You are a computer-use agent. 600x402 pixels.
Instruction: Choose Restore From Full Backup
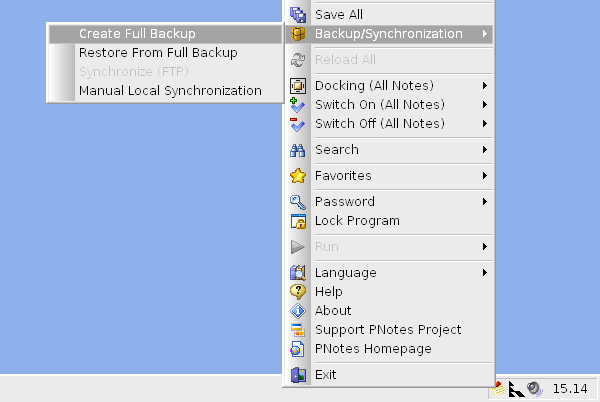tap(158, 53)
